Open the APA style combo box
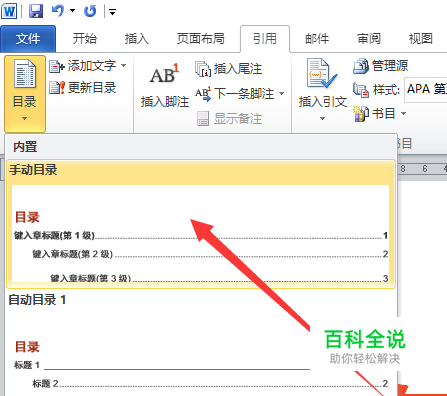Screen dimensions: 447x396 coord(426,89)
